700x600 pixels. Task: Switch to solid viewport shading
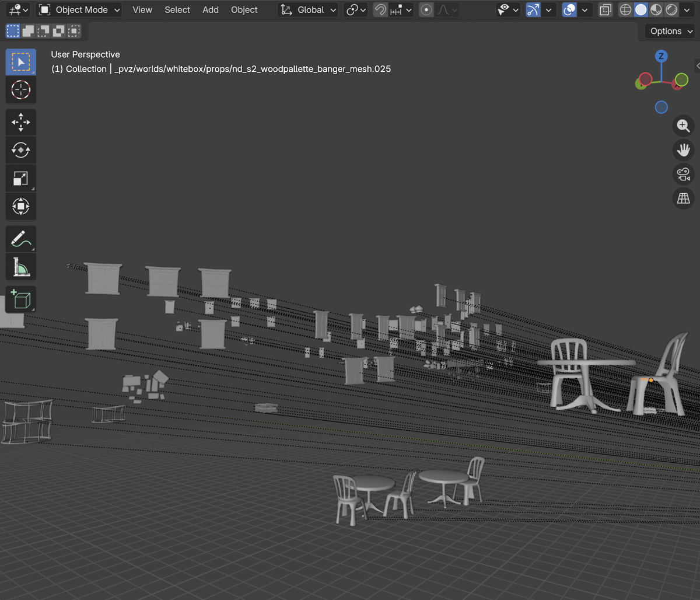(640, 10)
